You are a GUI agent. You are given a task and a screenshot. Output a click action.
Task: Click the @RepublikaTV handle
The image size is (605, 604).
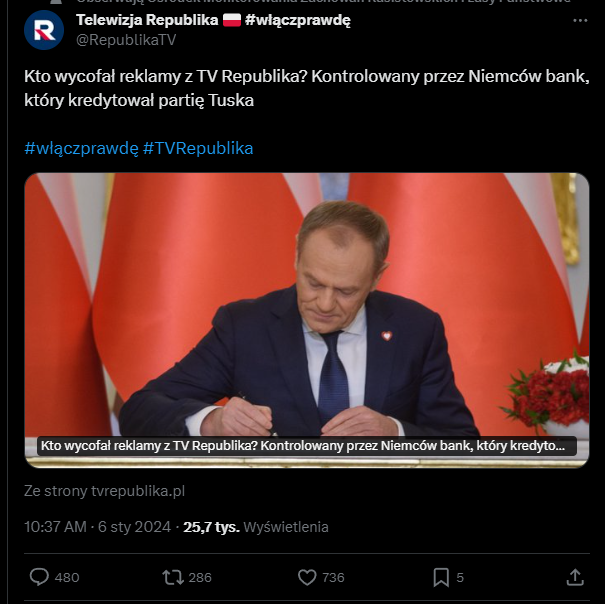126,40
